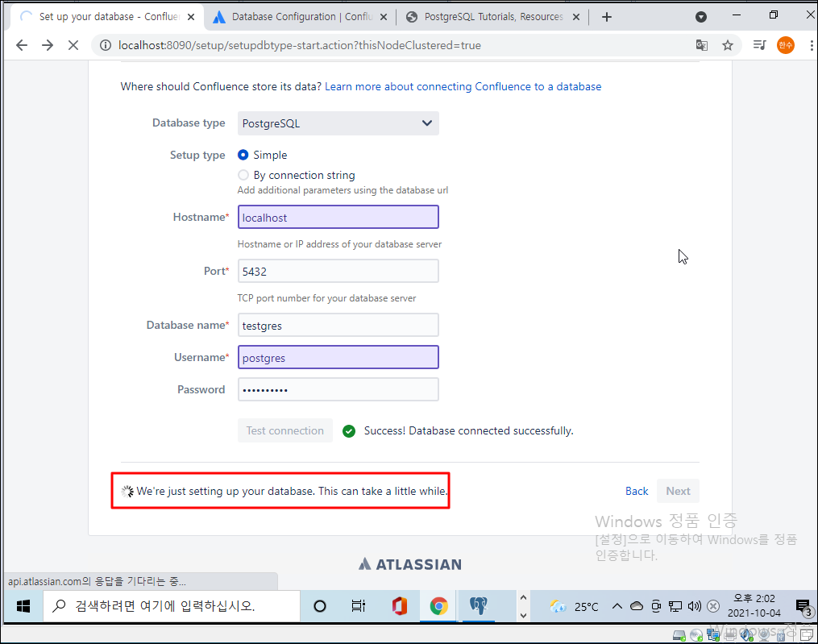Image resolution: width=818 pixels, height=644 pixels.
Task: Focus the Port field showing 5432
Action: coord(338,272)
